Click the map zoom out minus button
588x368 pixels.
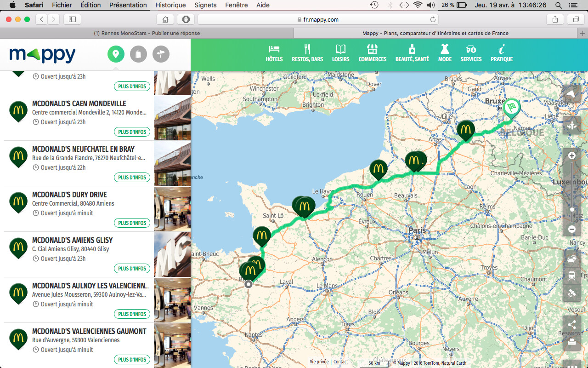pyautogui.click(x=572, y=229)
